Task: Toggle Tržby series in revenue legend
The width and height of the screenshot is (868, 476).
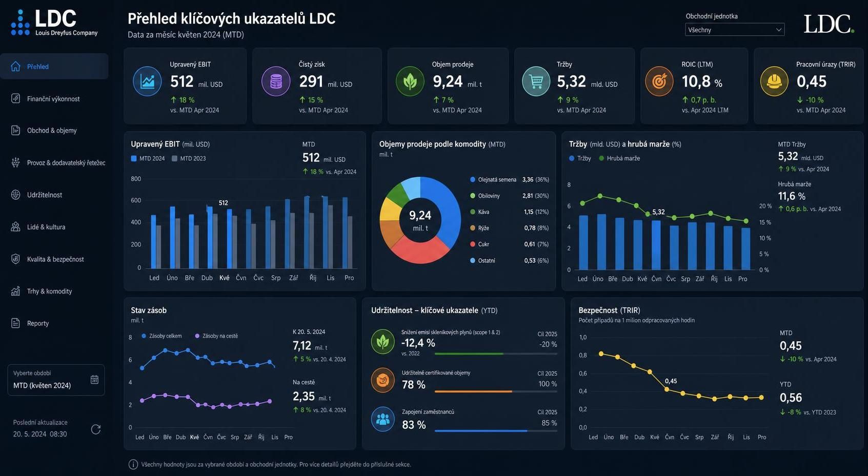Action: [580, 158]
